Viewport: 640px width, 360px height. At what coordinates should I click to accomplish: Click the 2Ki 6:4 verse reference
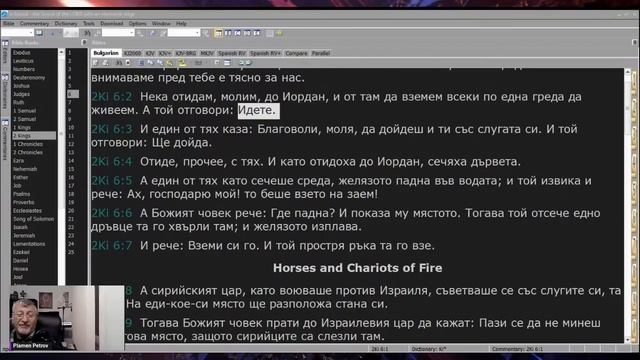point(112,162)
